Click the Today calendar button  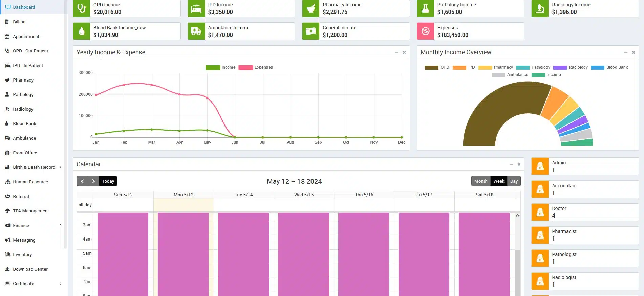click(108, 181)
